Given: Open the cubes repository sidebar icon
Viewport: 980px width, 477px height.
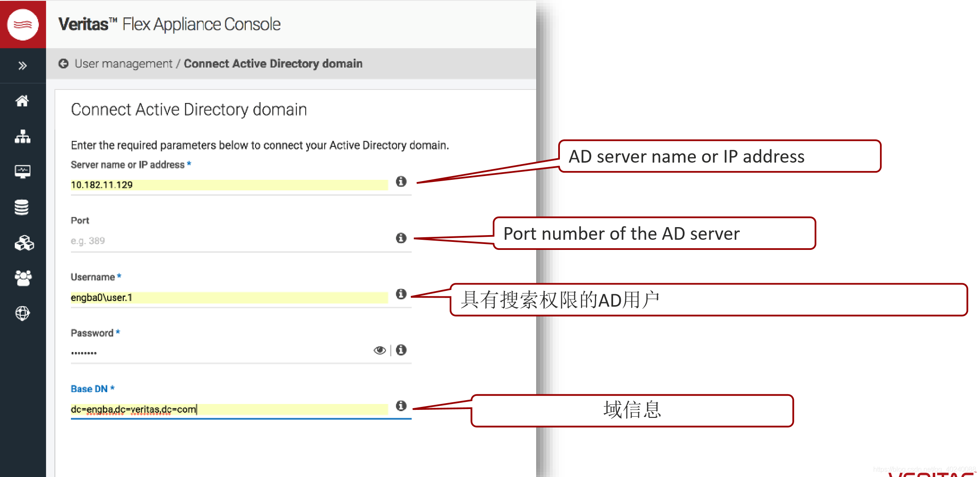Looking at the screenshot, I should coord(24,243).
